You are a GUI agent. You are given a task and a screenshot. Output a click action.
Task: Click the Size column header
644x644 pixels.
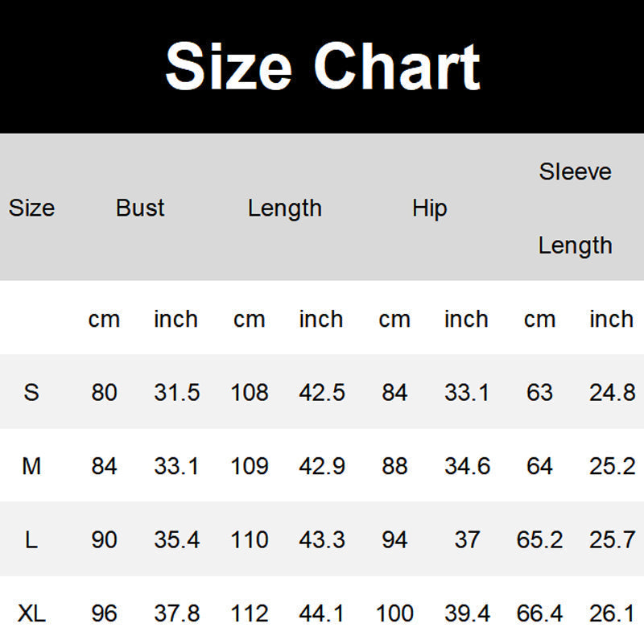(31, 208)
